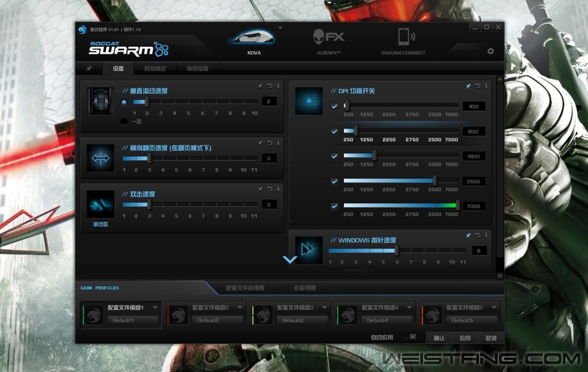588x372 pixels.
Task: Show info for the 横向翻页速度 panel
Action: tap(278, 143)
